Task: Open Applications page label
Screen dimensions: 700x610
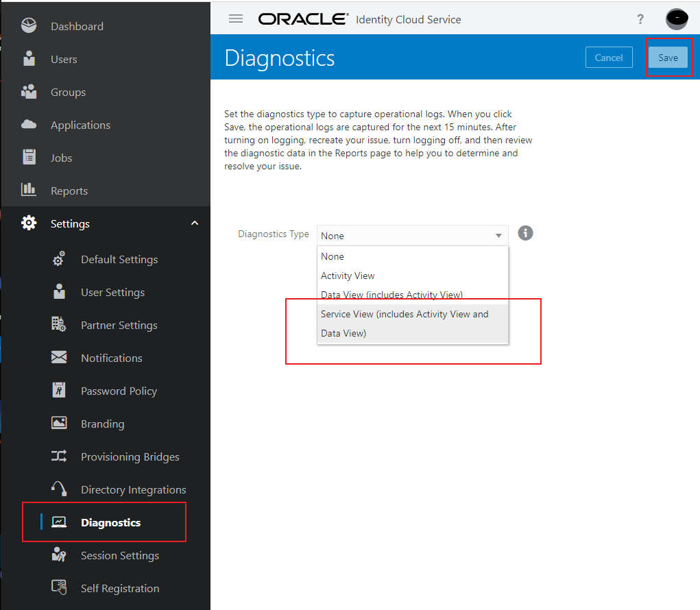Action: point(80,125)
